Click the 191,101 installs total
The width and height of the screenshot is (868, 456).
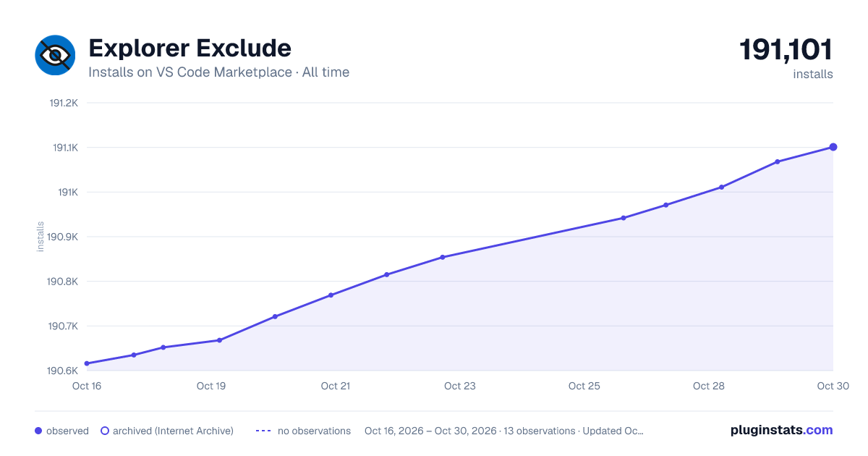(x=786, y=50)
